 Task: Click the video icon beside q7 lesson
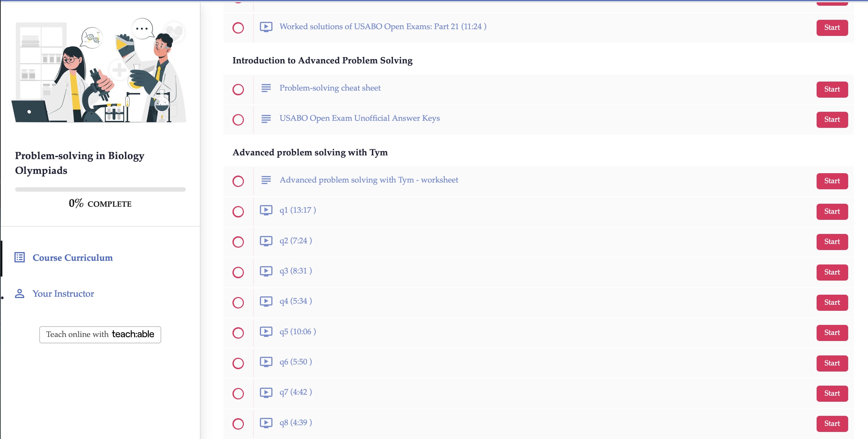(x=266, y=392)
